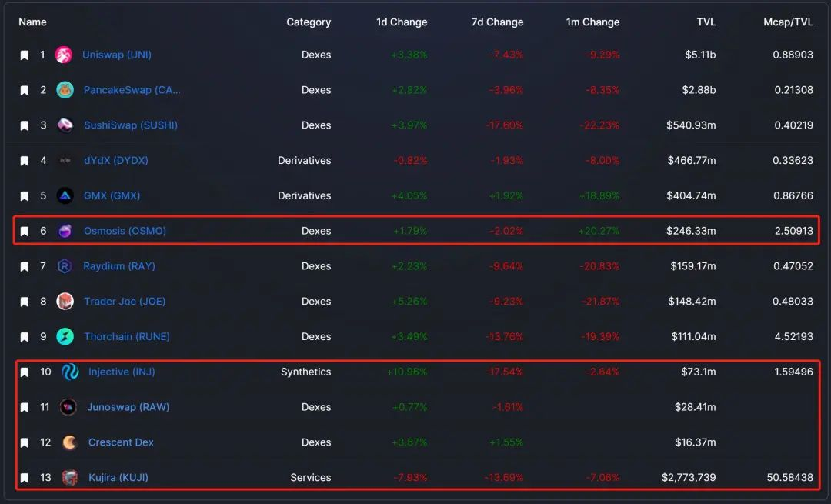Screen dimensions: 831x504
Task: Open the Raydium (RAY) link
Action: 119,266
